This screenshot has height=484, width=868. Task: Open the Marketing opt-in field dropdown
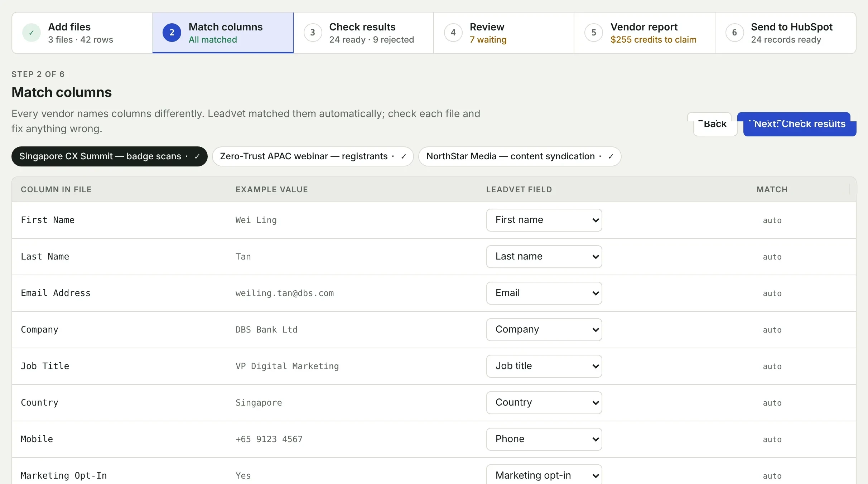click(x=544, y=475)
